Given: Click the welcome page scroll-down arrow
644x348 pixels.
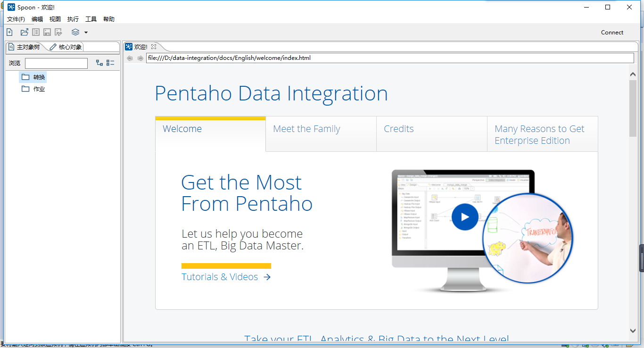Looking at the screenshot, I should pos(633,331).
